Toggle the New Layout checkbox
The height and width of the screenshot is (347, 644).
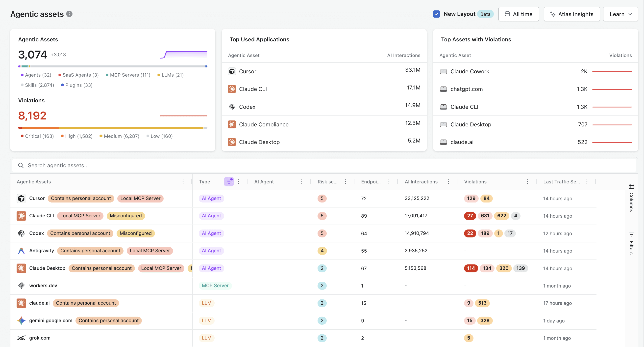click(x=436, y=14)
